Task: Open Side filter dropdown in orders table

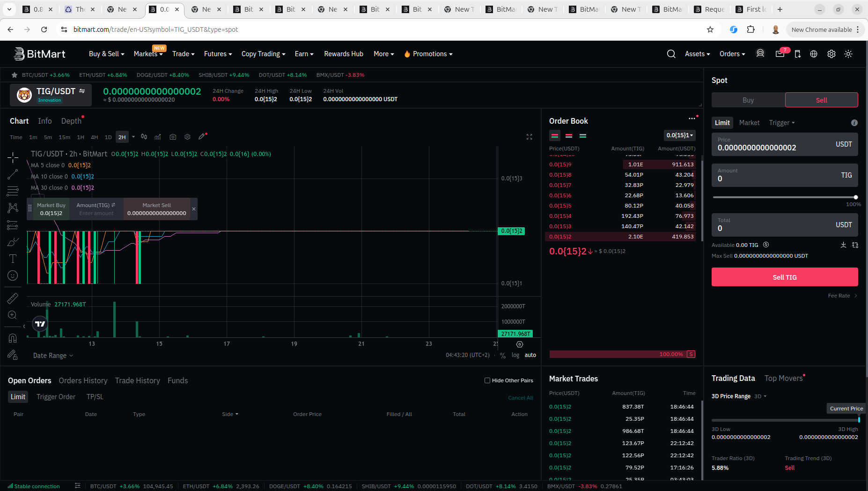Action: point(230,414)
